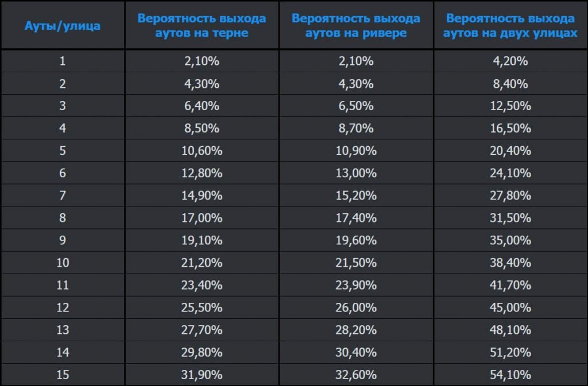Click the 'Вероятность выхода аутов на ривере' header
This screenshot has width=588, height=386.
356,26
